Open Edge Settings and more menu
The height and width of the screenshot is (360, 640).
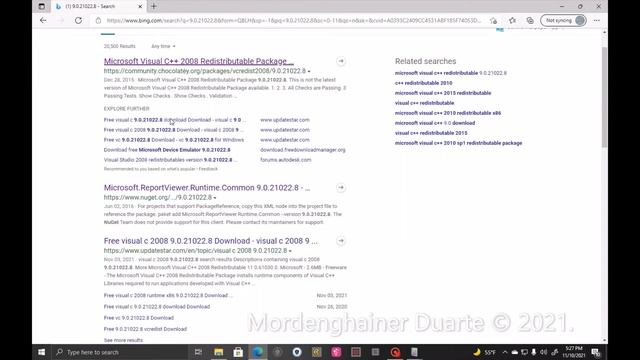[597, 20]
